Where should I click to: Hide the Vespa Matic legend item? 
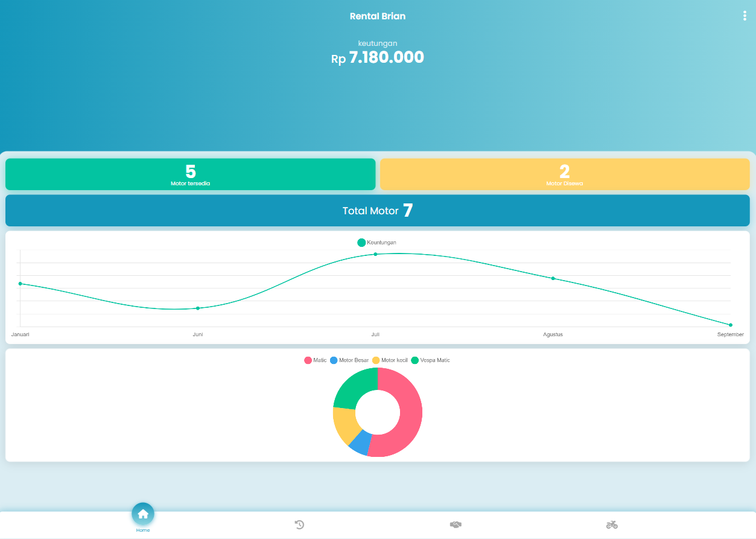(430, 360)
